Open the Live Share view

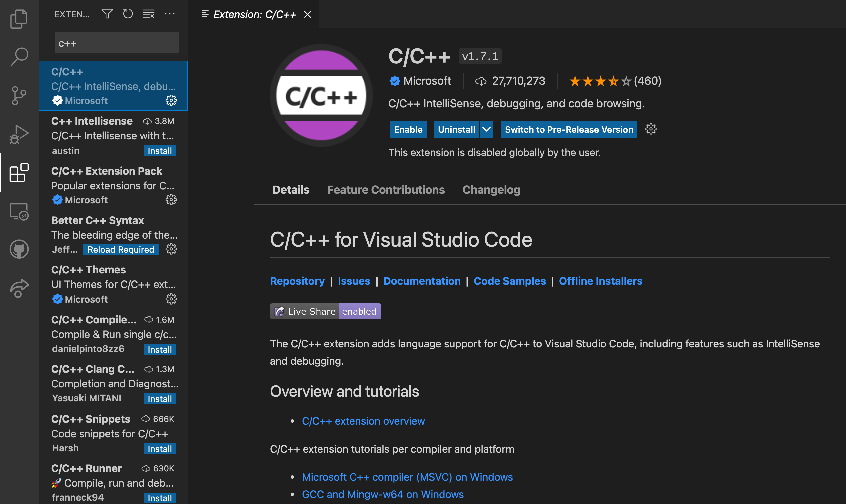pyautogui.click(x=19, y=288)
